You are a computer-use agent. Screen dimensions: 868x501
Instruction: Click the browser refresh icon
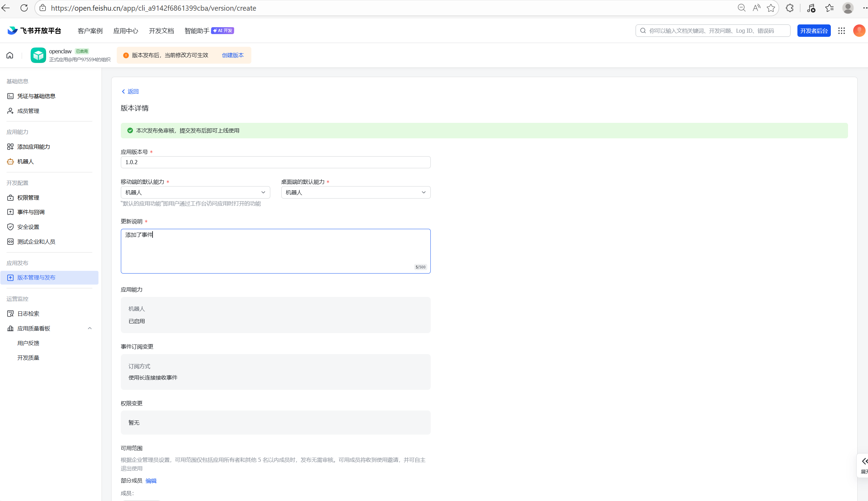click(x=24, y=8)
